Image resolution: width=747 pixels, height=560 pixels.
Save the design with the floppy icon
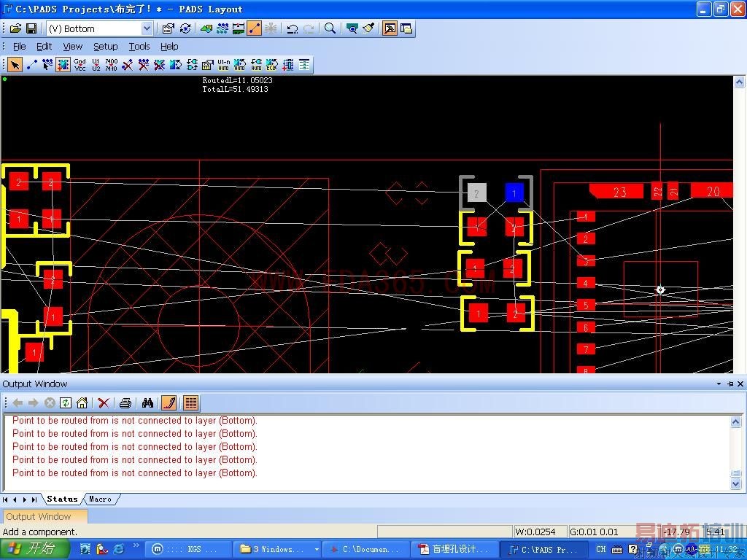[x=31, y=28]
